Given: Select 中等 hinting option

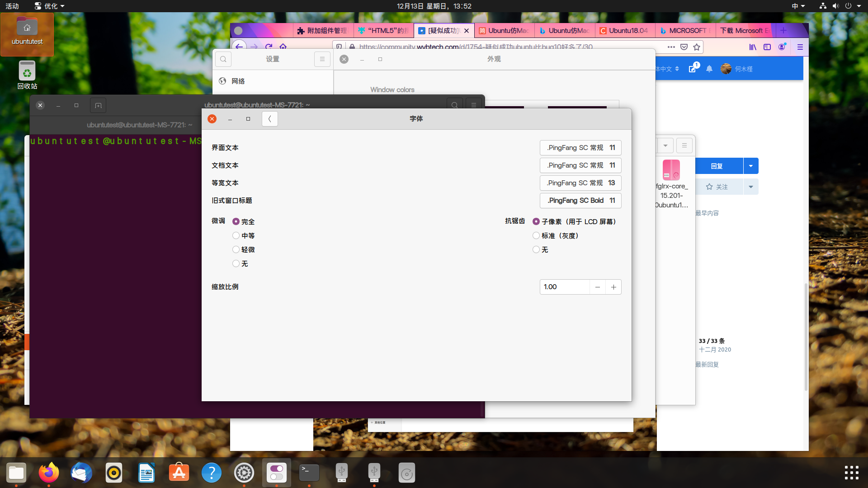Looking at the screenshot, I should [x=236, y=235].
